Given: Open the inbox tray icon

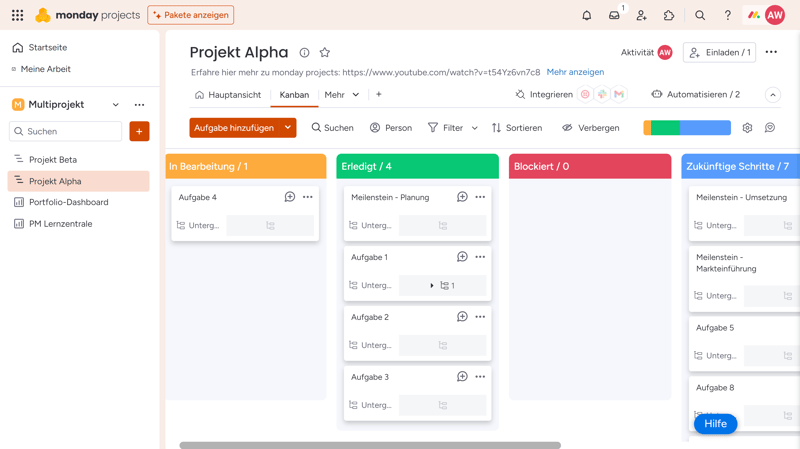Looking at the screenshot, I should (x=614, y=15).
